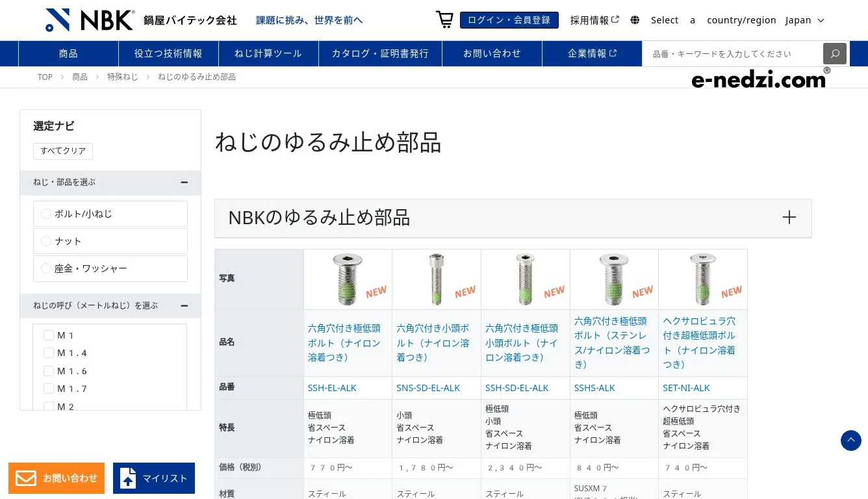Check the M1.7 checkbox

[49, 389]
